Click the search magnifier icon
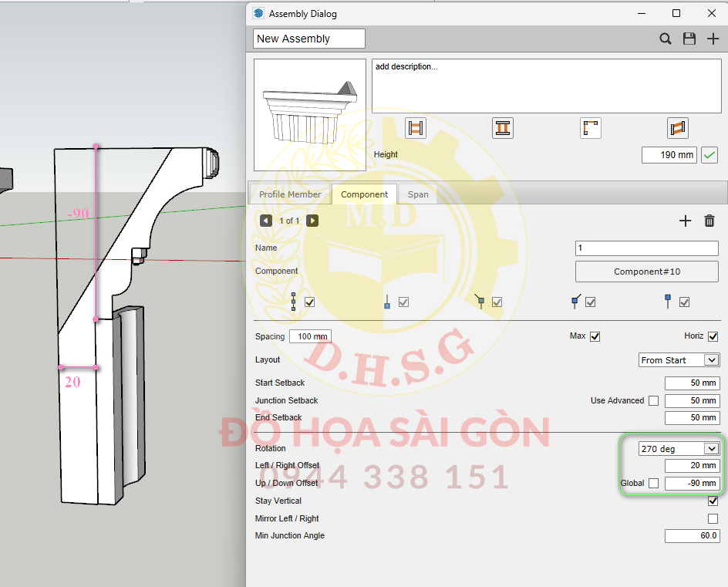728x587 pixels. coord(665,39)
